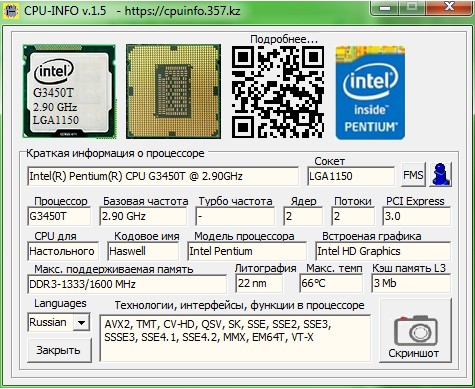The width and height of the screenshot is (475, 389).
Task: Click the CPU для field Настольного
Action: 63,251
